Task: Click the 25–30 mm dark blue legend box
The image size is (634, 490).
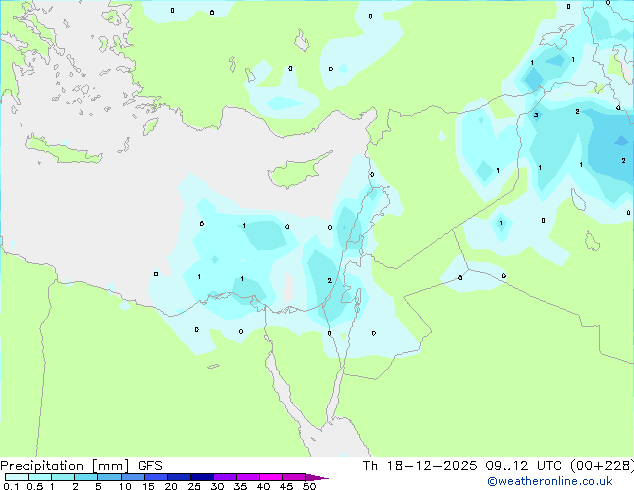Action: [x=201, y=477]
